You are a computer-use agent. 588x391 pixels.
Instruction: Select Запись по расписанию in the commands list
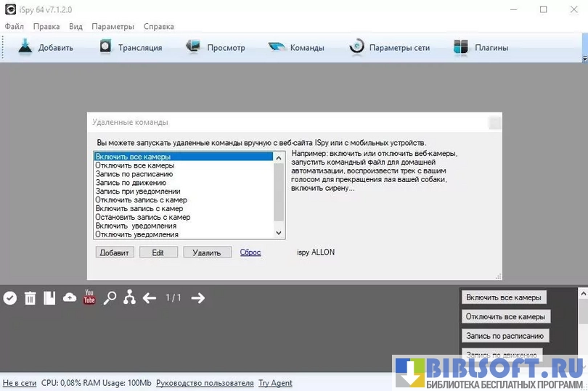point(134,174)
